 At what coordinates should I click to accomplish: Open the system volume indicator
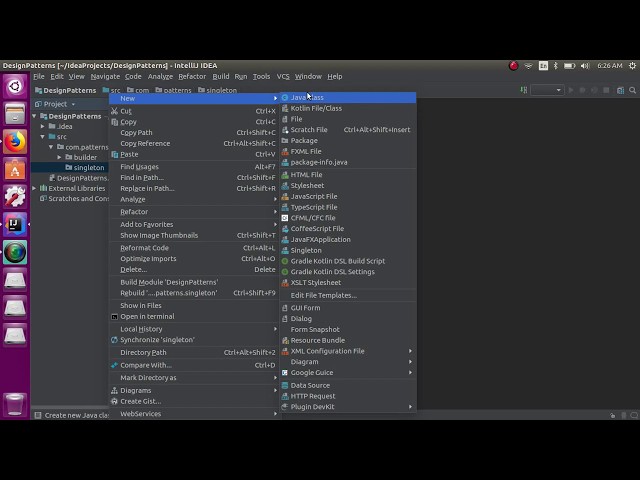click(585, 66)
